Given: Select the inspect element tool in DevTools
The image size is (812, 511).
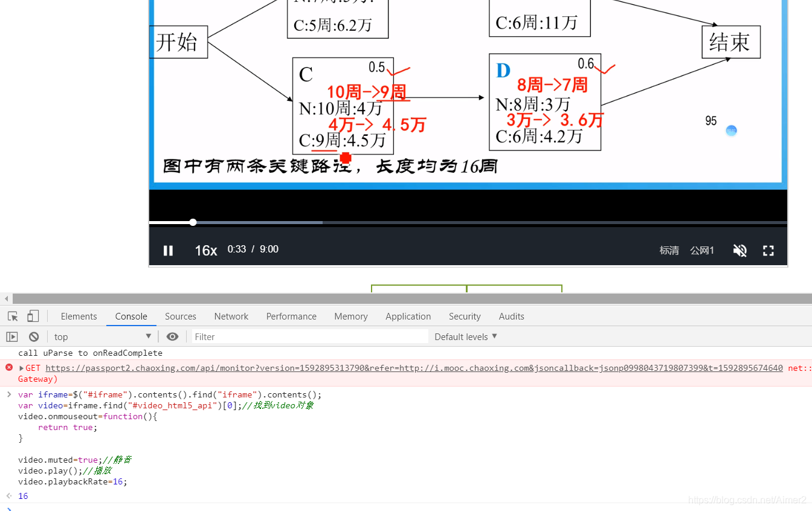Looking at the screenshot, I should [x=12, y=316].
